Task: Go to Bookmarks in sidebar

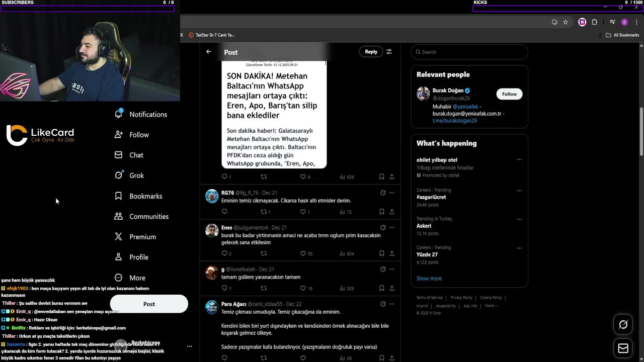Action: 138,196
